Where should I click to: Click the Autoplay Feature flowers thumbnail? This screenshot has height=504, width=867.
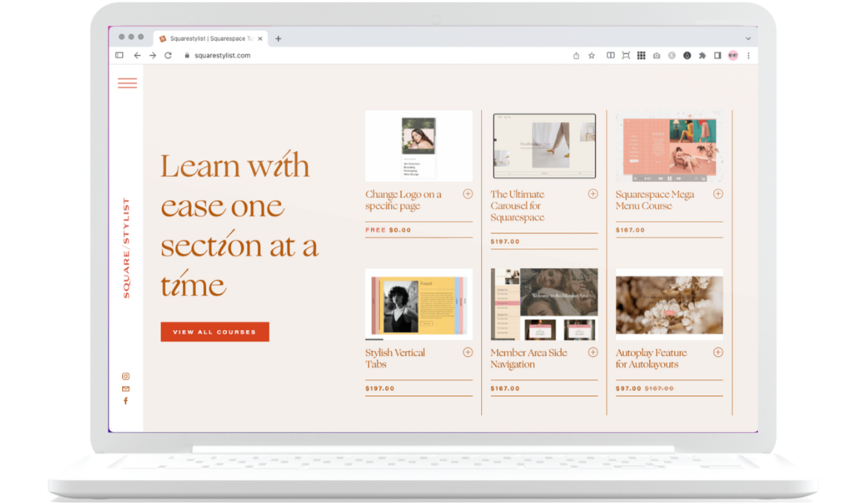click(669, 304)
